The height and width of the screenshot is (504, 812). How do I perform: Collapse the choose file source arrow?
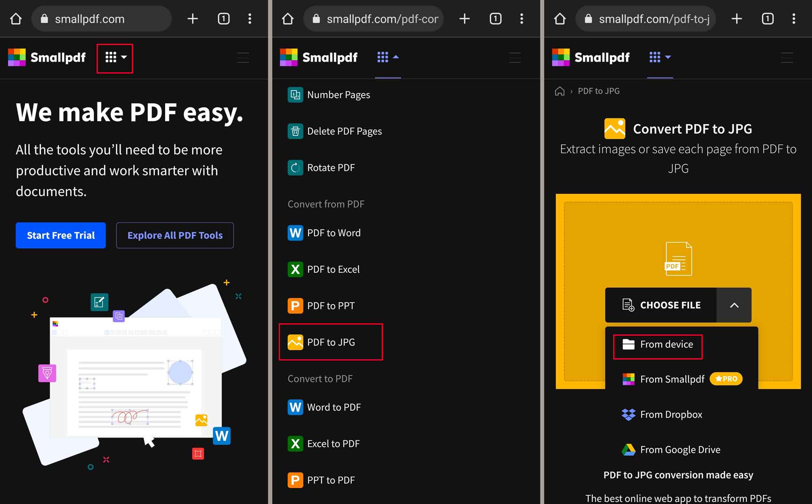[734, 305]
